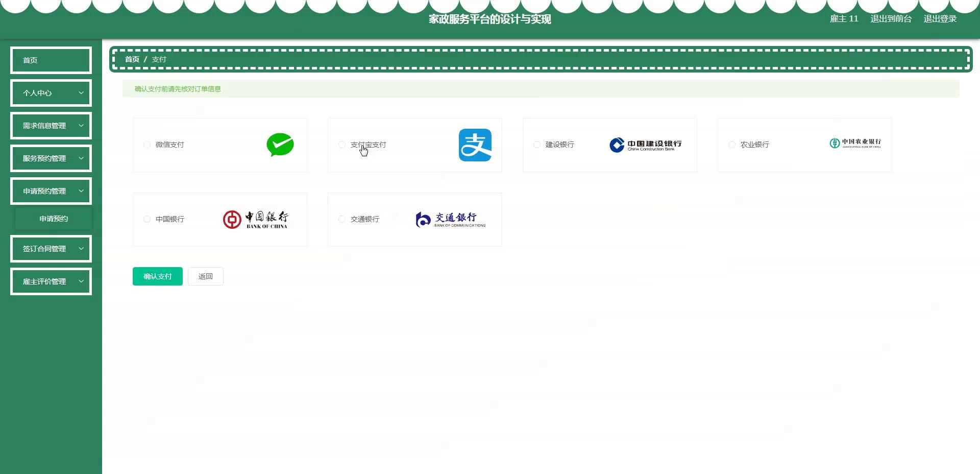
Task: Click the 雇主 11 user label
Action: 844,19
